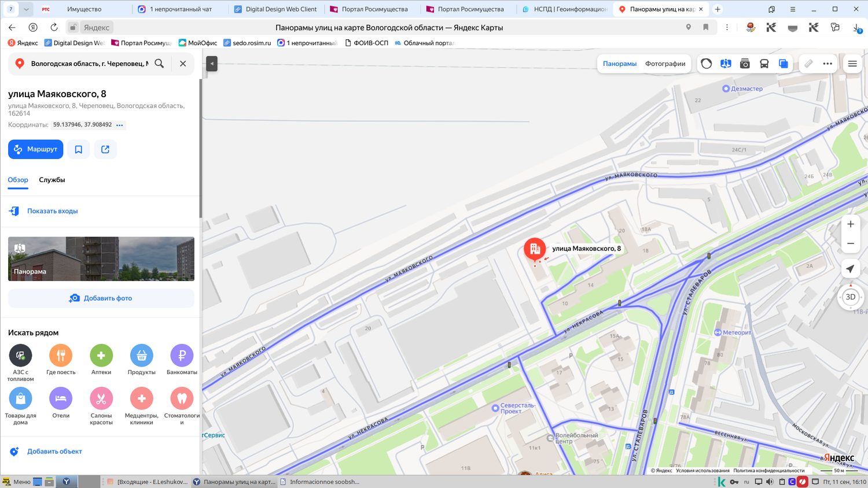The height and width of the screenshot is (488, 868).
Task: Search nearby Аптеки
Action: (x=101, y=360)
